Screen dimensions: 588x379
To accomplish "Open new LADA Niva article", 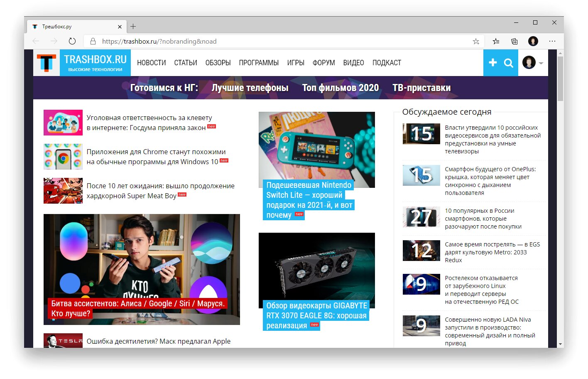I will pyautogui.click(x=490, y=331).
